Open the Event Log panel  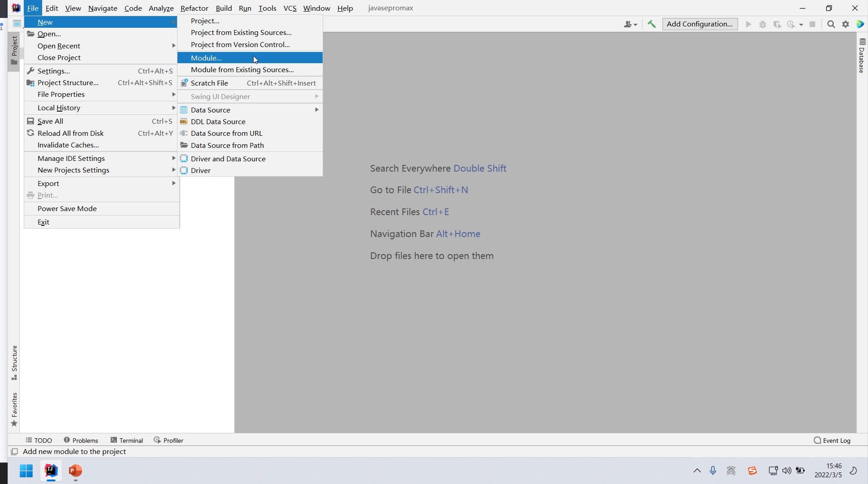point(832,441)
